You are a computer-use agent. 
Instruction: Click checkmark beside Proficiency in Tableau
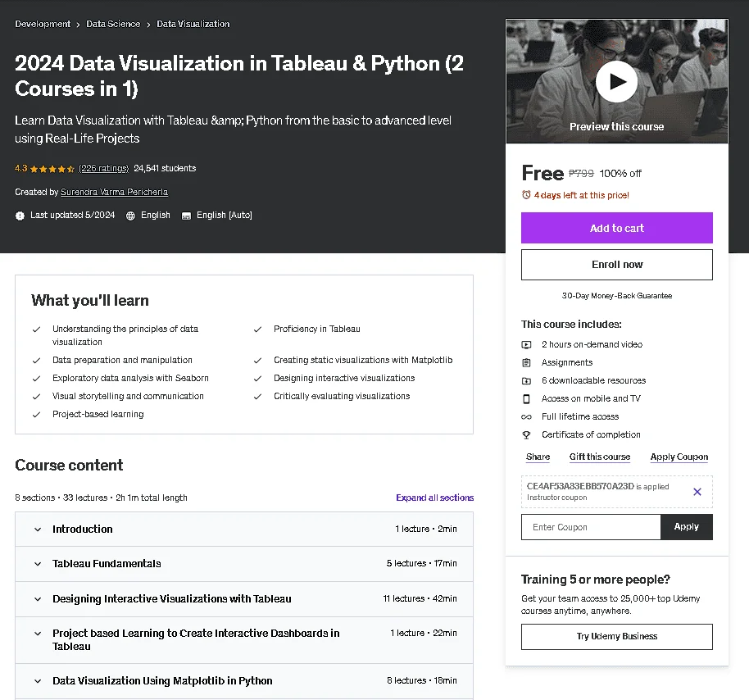257,330
